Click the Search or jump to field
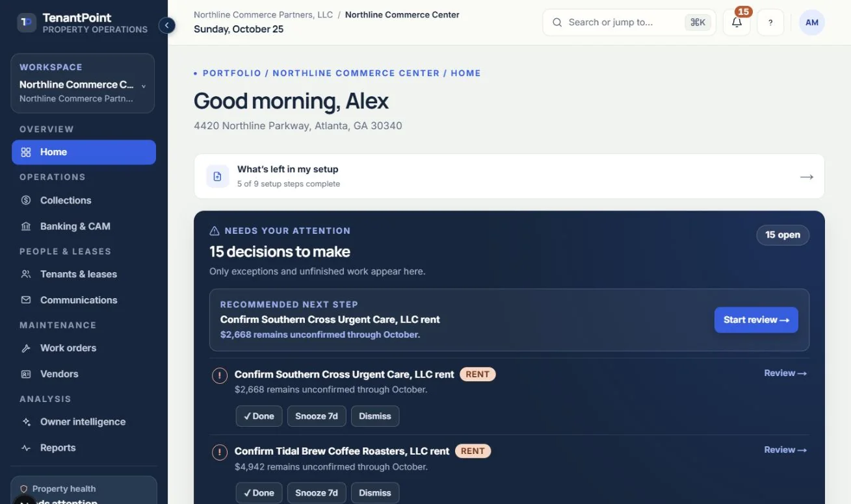The image size is (851, 504). point(629,22)
